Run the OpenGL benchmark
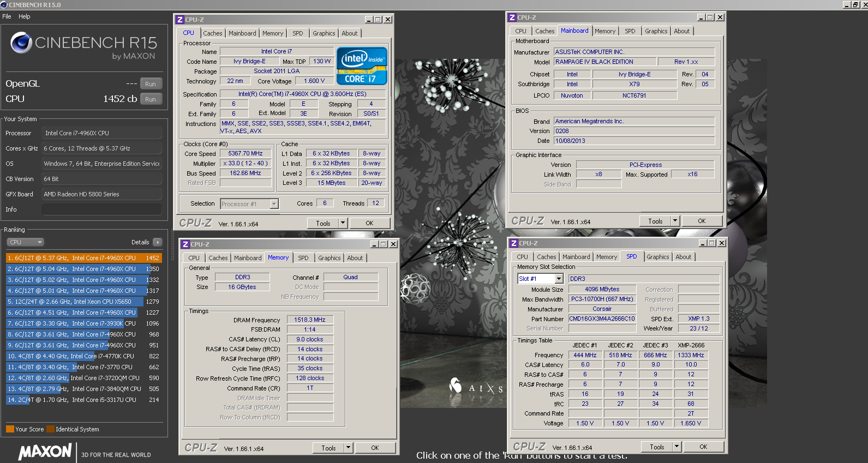 [x=151, y=84]
